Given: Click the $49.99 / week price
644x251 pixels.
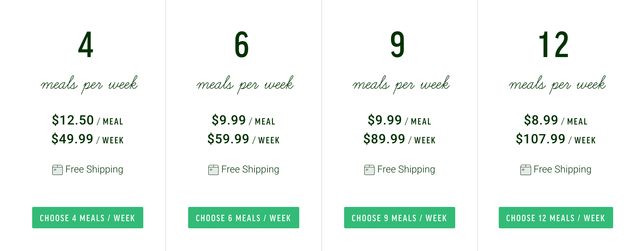Looking at the screenshot, I should (x=88, y=139).
